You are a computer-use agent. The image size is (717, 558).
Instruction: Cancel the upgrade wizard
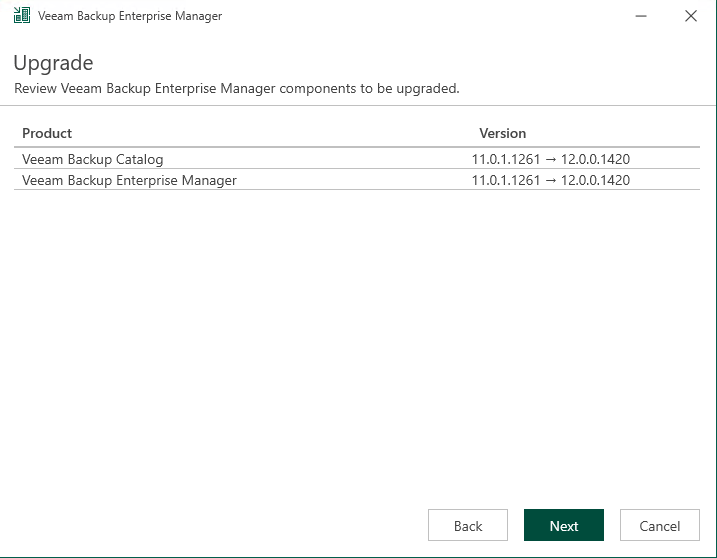pyautogui.click(x=660, y=525)
